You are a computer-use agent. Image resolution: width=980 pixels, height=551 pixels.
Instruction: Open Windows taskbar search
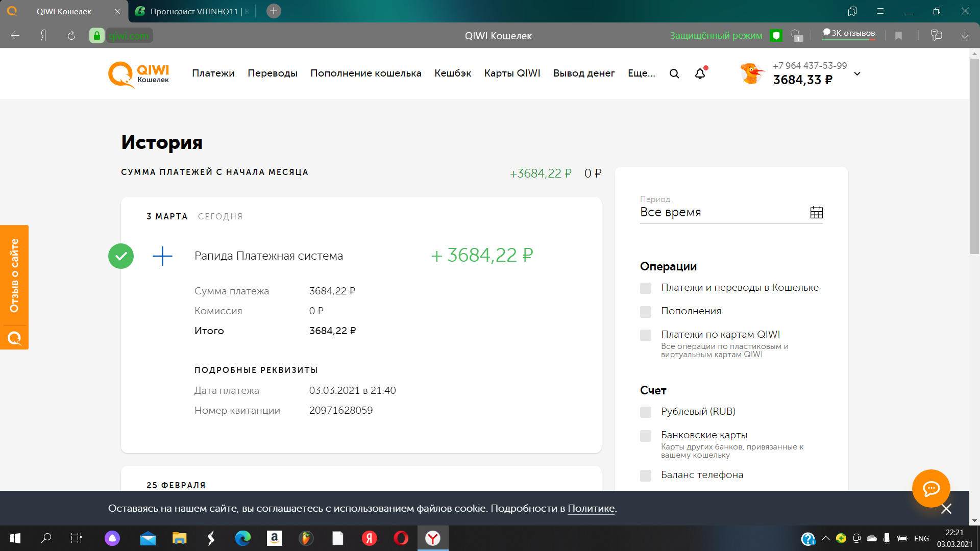[46, 538]
